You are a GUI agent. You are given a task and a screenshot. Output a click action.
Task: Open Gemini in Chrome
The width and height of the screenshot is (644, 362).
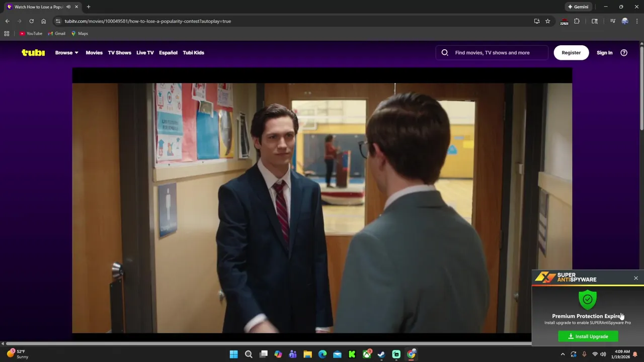point(578,7)
